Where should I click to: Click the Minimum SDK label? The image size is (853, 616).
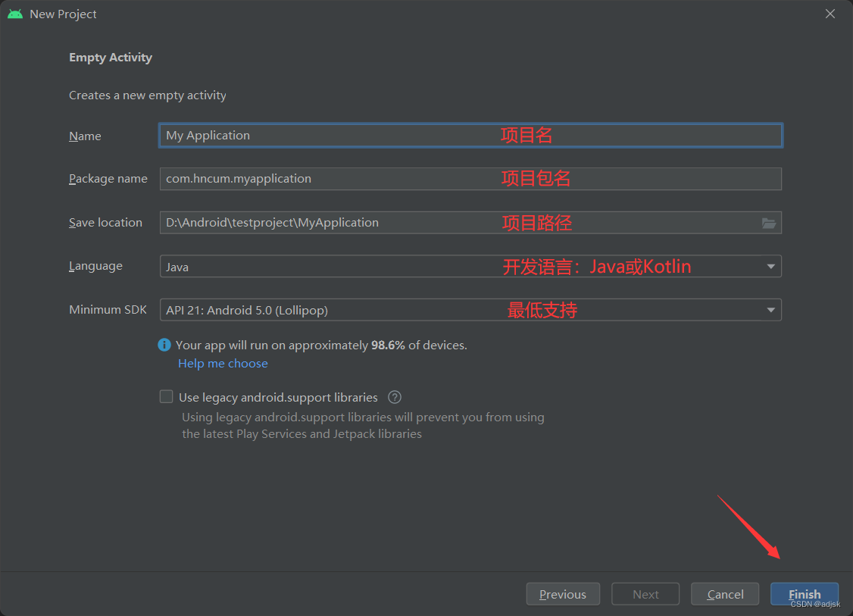108,310
